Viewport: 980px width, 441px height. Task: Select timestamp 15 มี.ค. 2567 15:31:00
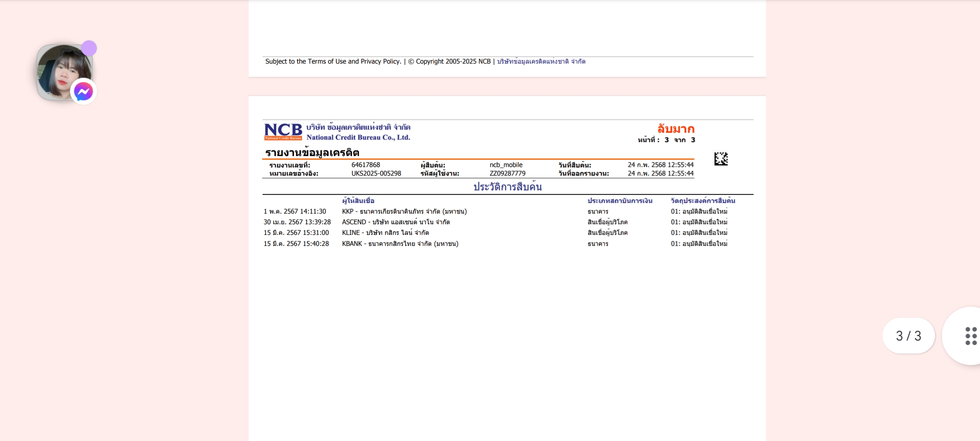pyautogui.click(x=296, y=233)
